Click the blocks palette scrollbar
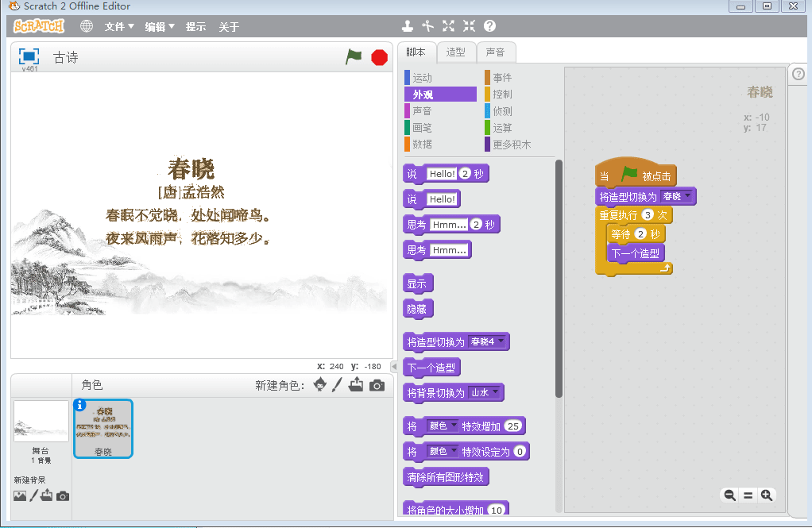 [x=559, y=279]
